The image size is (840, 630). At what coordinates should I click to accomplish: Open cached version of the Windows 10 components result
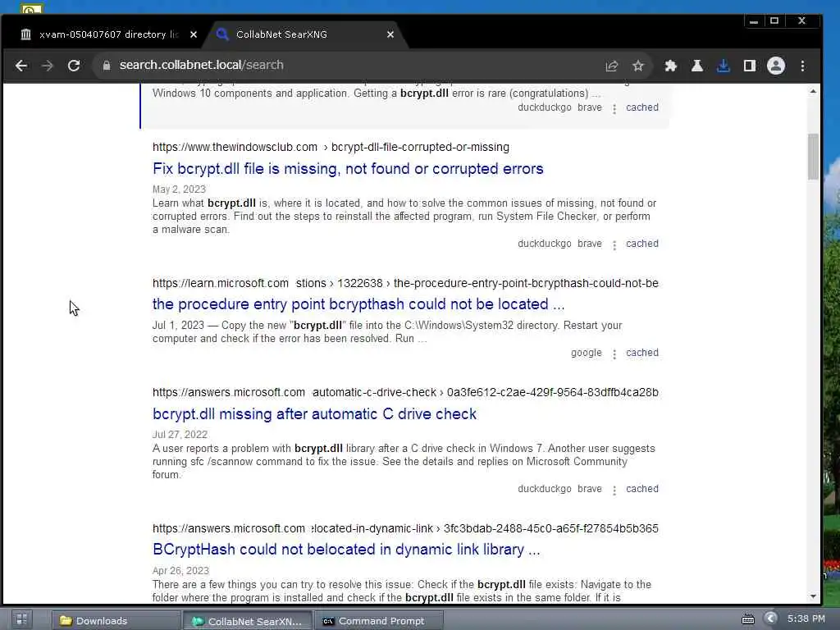(641, 107)
